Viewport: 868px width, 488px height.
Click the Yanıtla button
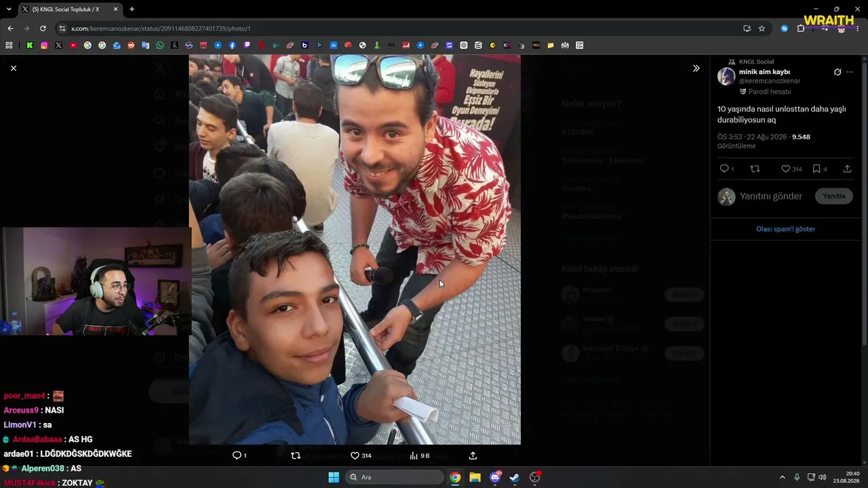coord(834,196)
